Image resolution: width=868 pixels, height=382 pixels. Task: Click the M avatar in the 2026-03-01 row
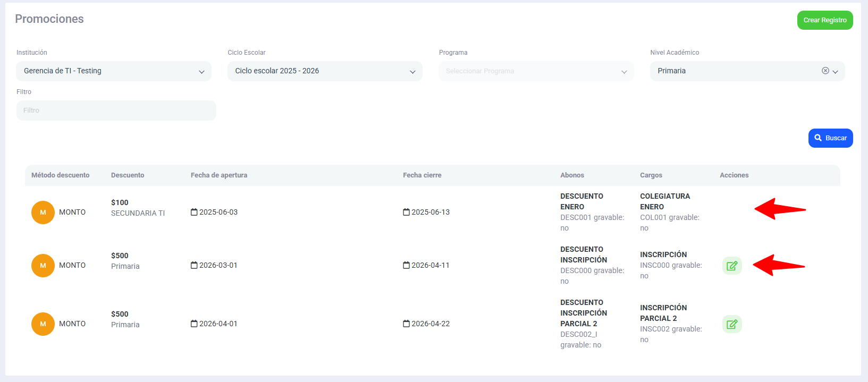(43, 266)
